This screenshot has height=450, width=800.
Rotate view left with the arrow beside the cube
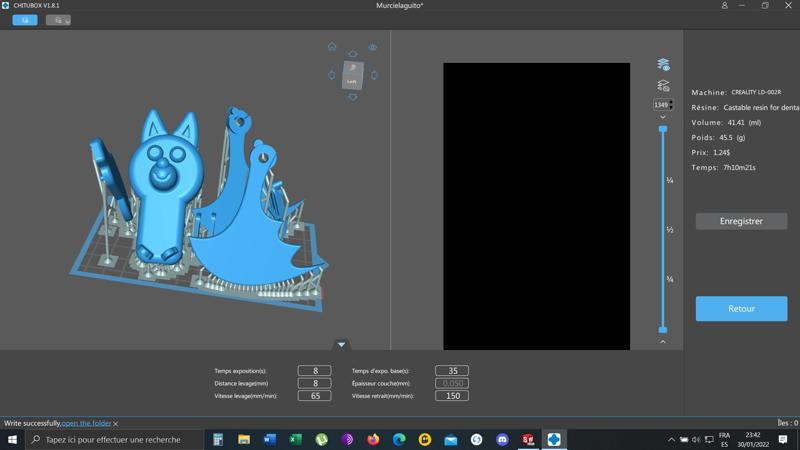pyautogui.click(x=332, y=75)
